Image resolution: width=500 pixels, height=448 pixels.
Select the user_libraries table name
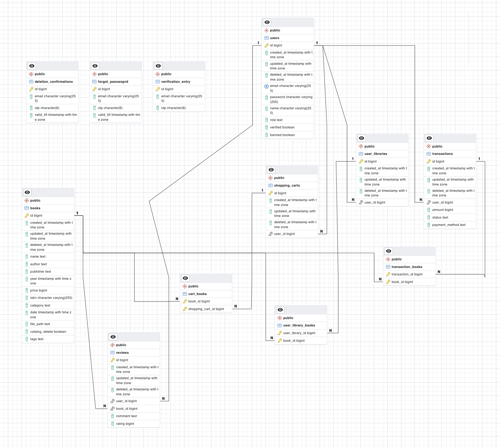point(376,154)
